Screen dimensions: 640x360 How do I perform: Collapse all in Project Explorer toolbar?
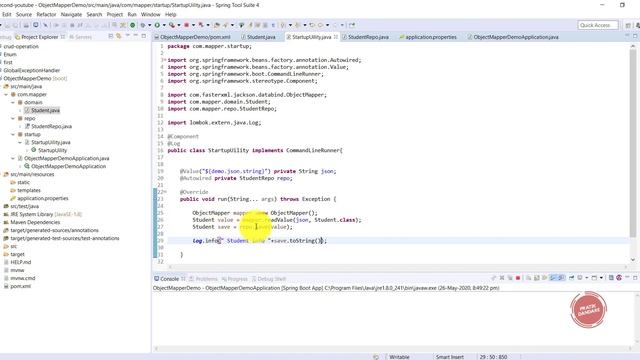[x=111, y=36]
